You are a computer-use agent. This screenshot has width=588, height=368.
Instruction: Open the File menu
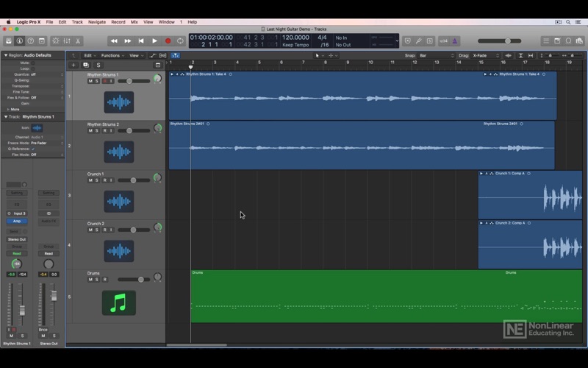[x=49, y=22]
